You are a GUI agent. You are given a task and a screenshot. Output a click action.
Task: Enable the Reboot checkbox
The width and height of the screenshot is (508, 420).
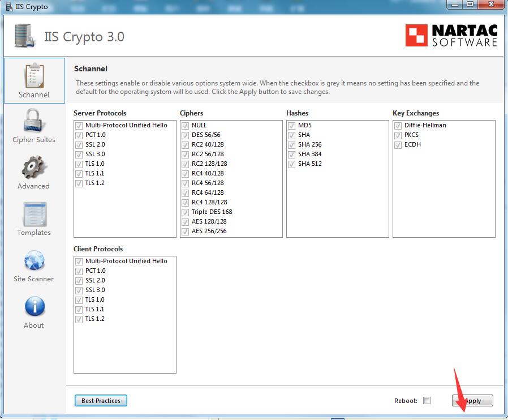[x=427, y=400]
